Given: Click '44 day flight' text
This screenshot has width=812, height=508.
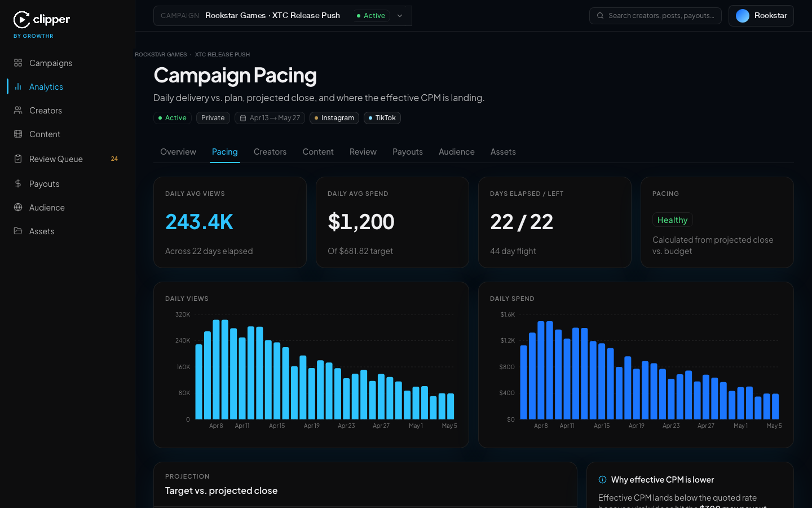Looking at the screenshot, I should click(x=513, y=251).
